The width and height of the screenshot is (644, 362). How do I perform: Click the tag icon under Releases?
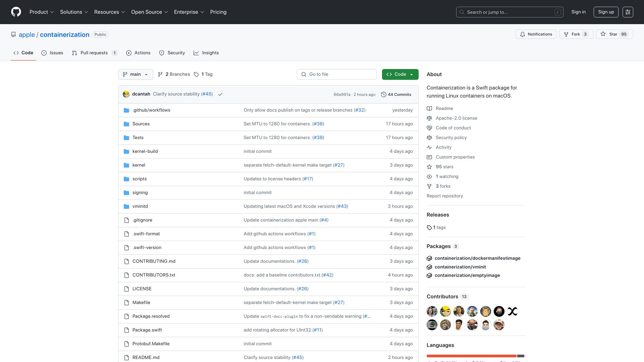click(x=429, y=228)
